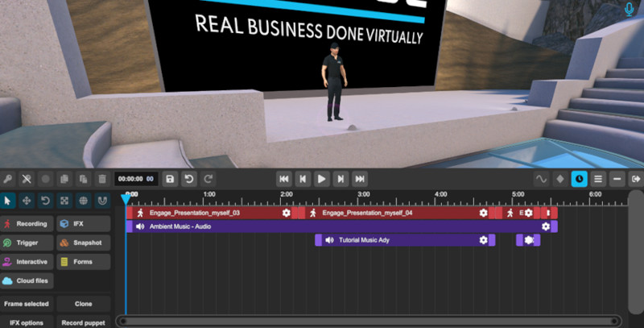The width and height of the screenshot is (644, 328).
Task: Click the save sequence icon
Action: (170, 179)
